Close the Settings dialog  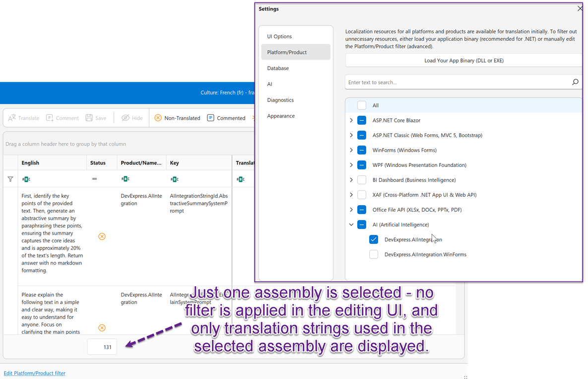[580, 8]
